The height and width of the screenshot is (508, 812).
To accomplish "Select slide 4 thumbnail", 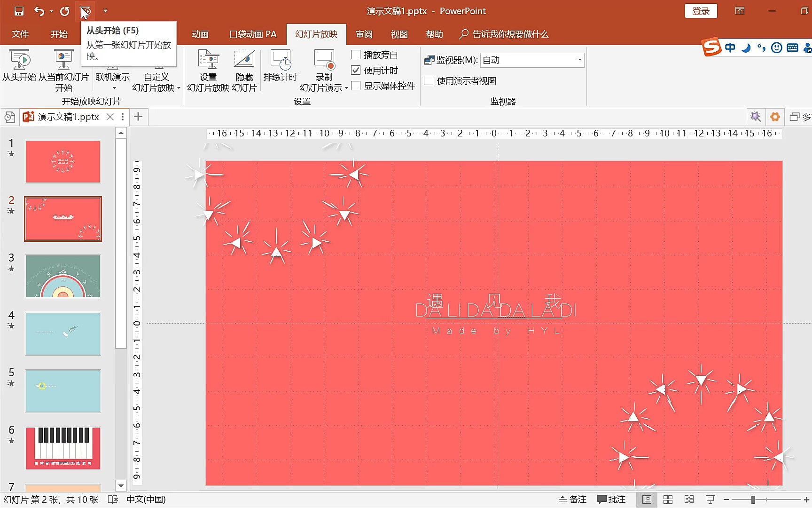I will tap(63, 333).
